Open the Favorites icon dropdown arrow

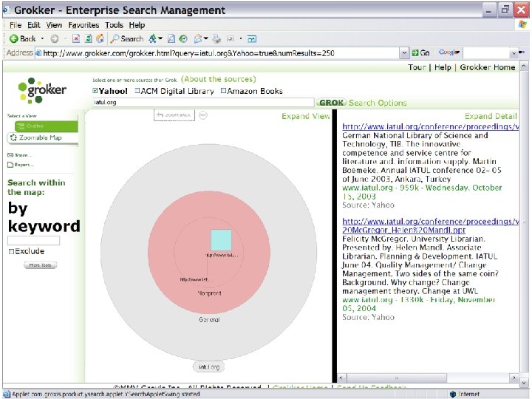tap(160, 39)
